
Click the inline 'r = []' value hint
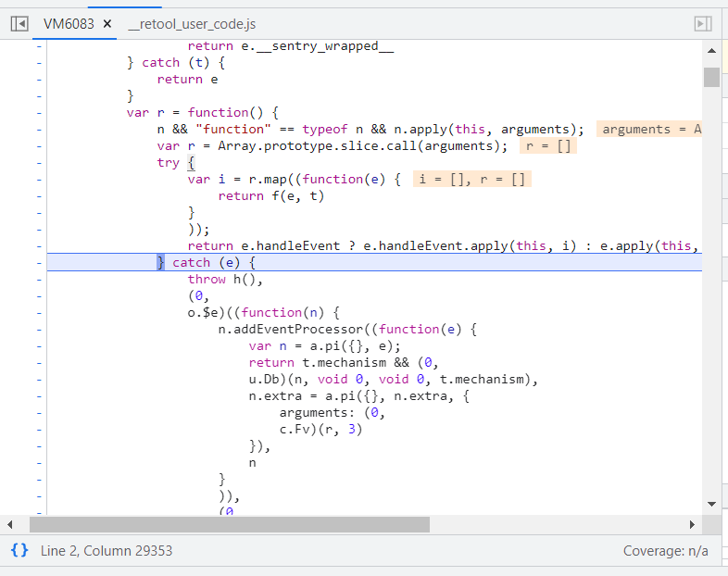point(548,146)
